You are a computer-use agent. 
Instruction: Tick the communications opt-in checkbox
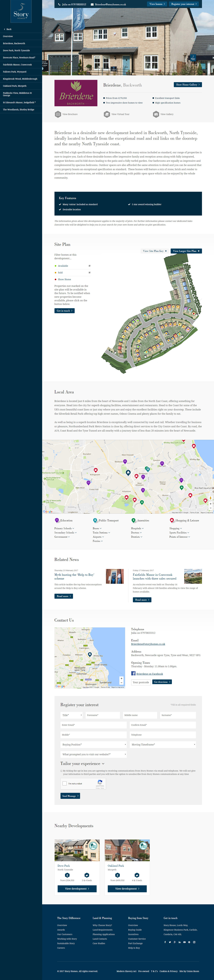coord(62,771)
